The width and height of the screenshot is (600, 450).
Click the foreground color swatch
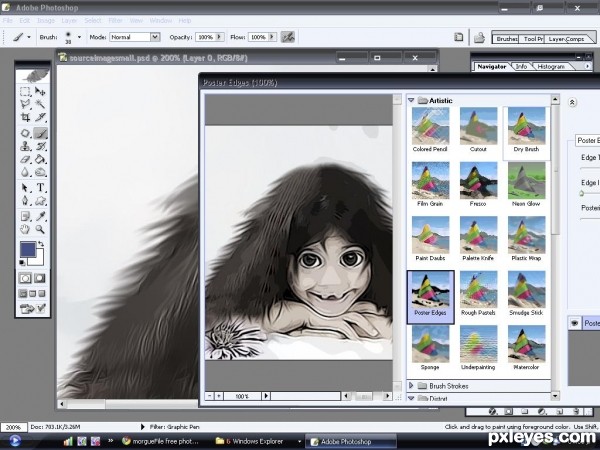click(x=28, y=249)
